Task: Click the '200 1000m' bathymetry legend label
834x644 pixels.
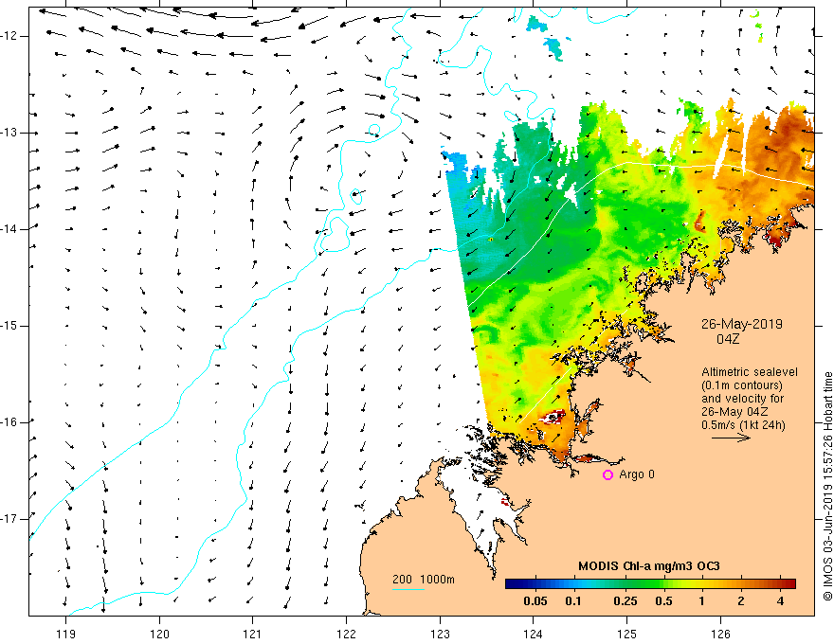Action: pyautogui.click(x=424, y=580)
